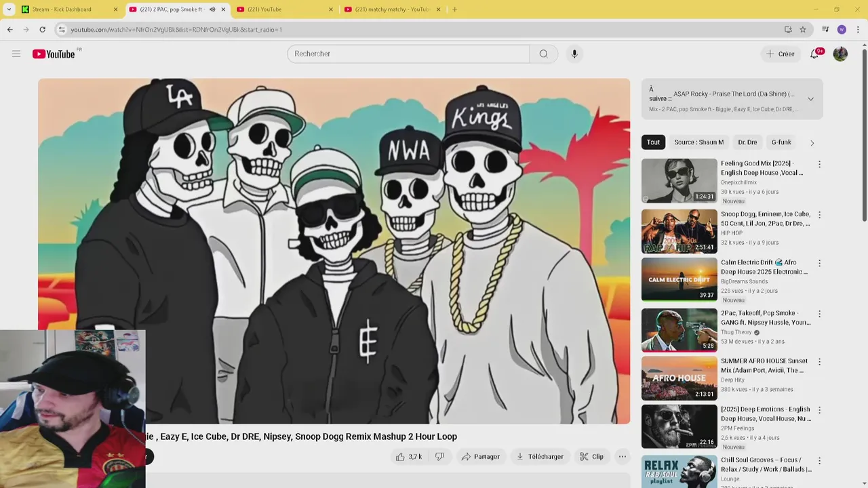Select the Source : Shaun M chip
This screenshot has width=868, height=488.
tap(698, 142)
